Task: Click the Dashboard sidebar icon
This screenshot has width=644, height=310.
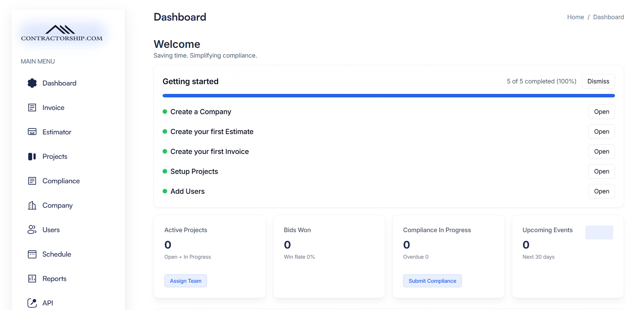Action: pyautogui.click(x=32, y=83)
